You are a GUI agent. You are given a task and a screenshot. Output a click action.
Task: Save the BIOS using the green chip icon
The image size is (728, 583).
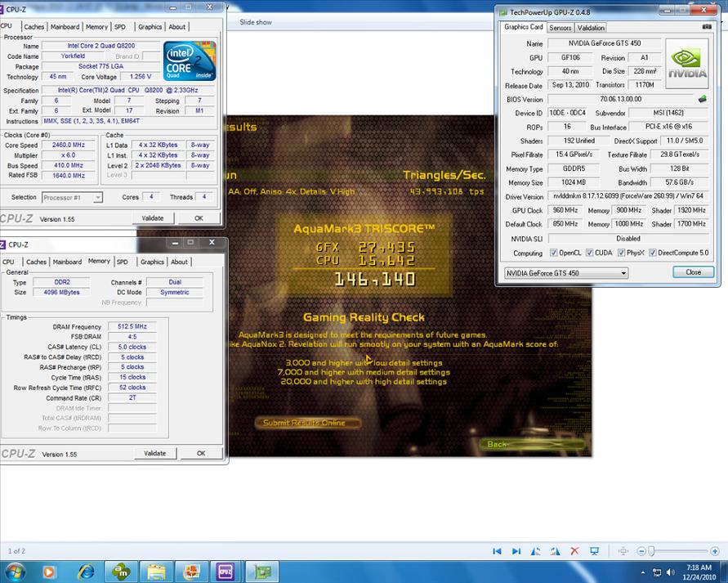coord(703,99)
